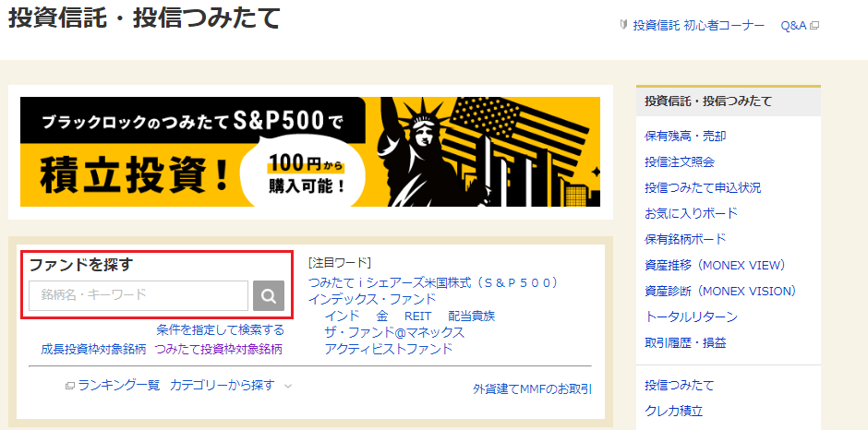Open トータルリターン in the sidebar
The width and height of the screenshot is (868, 430).
(x=692, y=317)
